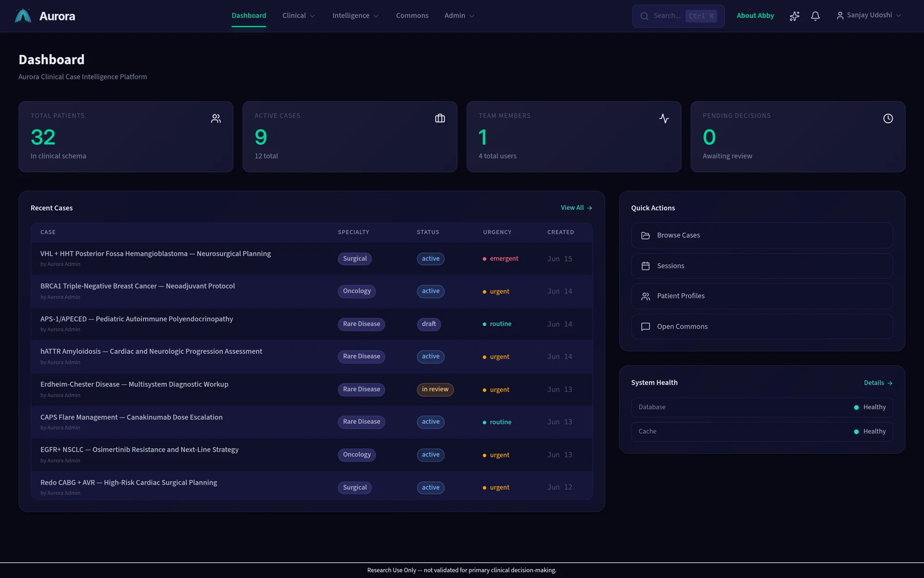Click the Open Commons button
Viewport: 924px width, 578px height.
point(762,327)
